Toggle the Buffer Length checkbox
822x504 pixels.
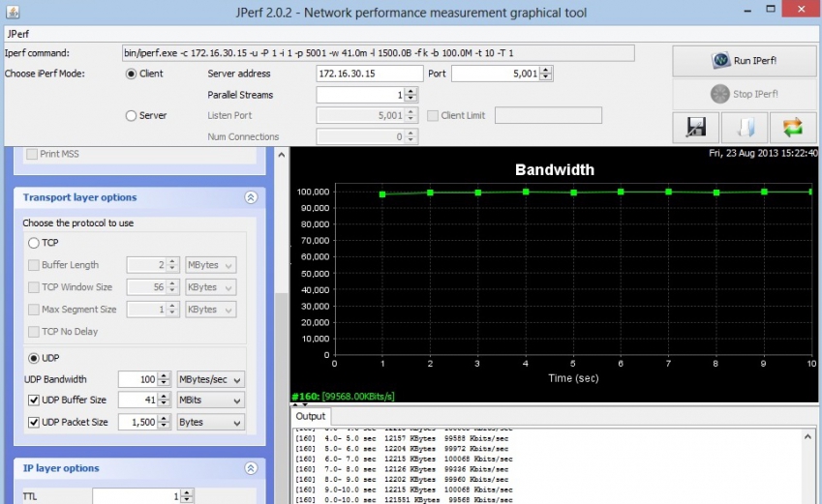click(x=34, y=265)
